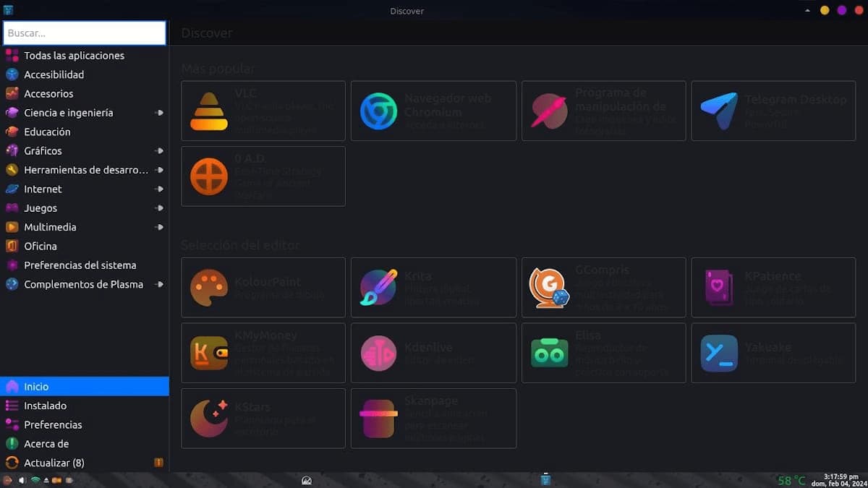The image size is (868, 488).
Task: Open Actualizar (8) updates page
Action: tap(85, 463)
